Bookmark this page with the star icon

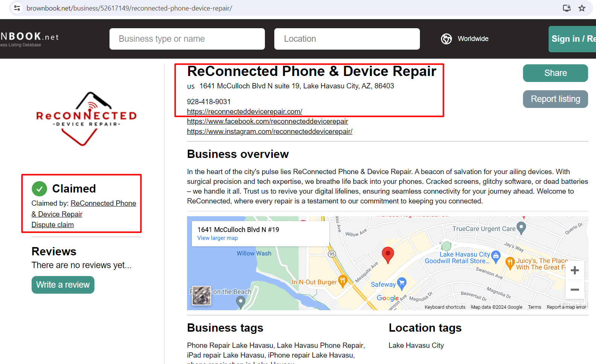(x=582, y=8)
